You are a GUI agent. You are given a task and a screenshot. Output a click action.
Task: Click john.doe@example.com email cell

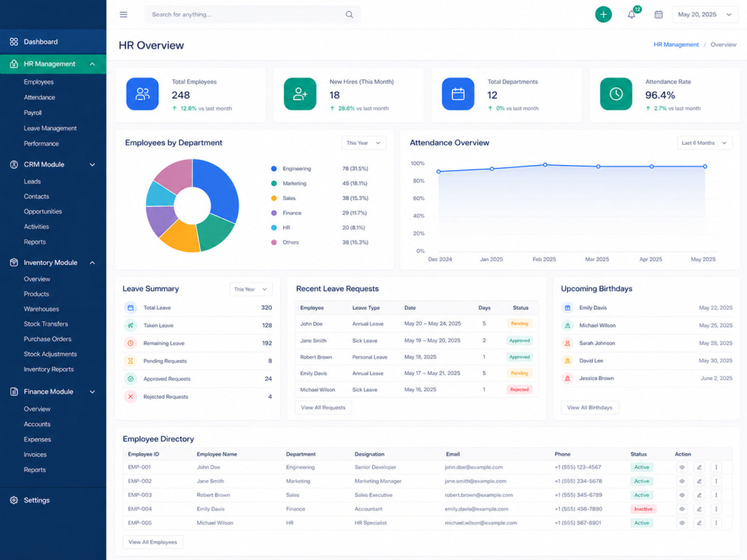click(x=473, y=467)
